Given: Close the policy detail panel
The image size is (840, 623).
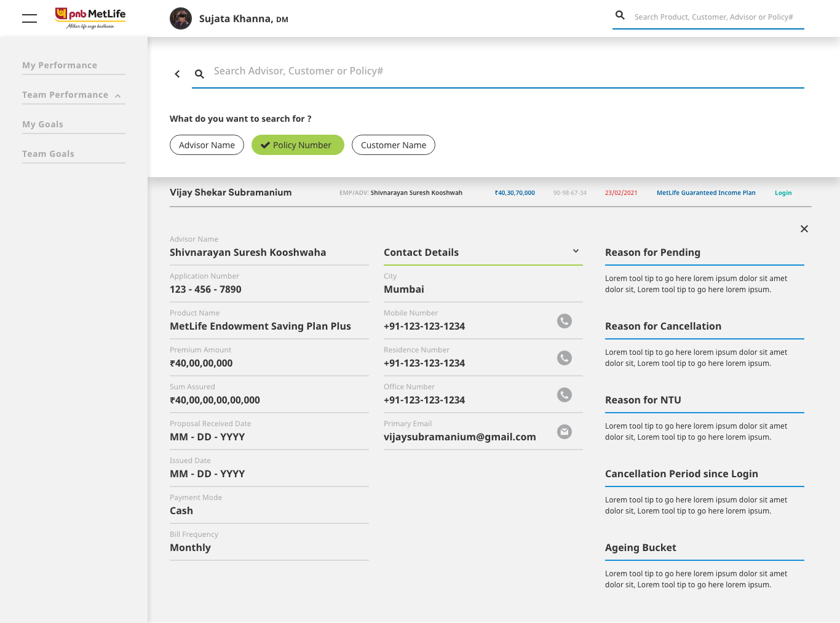Looking at the screenshot, I should tap(804, 229).
